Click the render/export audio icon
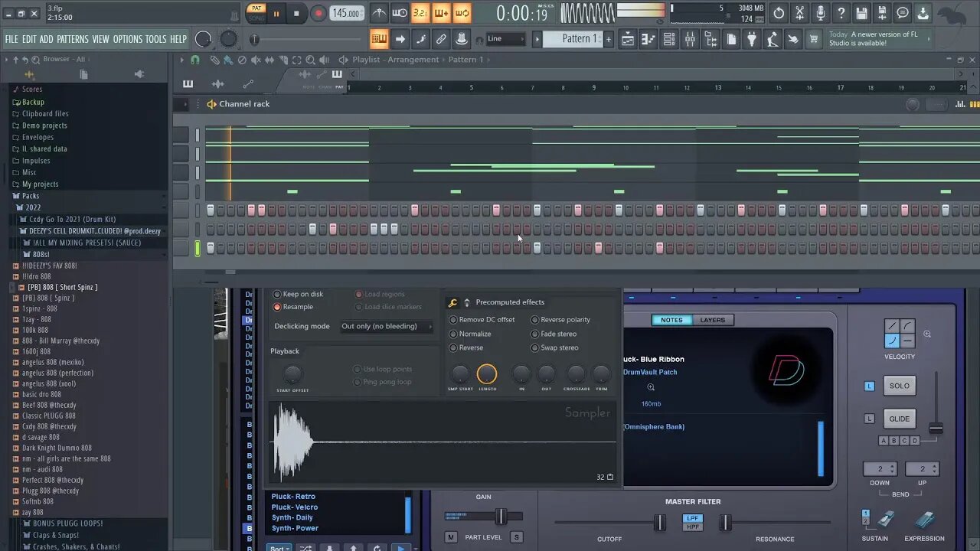This screenshot has width=980, height=551. point(882,13)
